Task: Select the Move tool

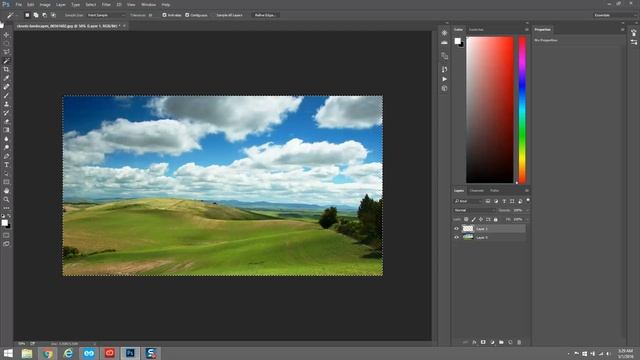Action: (x=6, y=35)
